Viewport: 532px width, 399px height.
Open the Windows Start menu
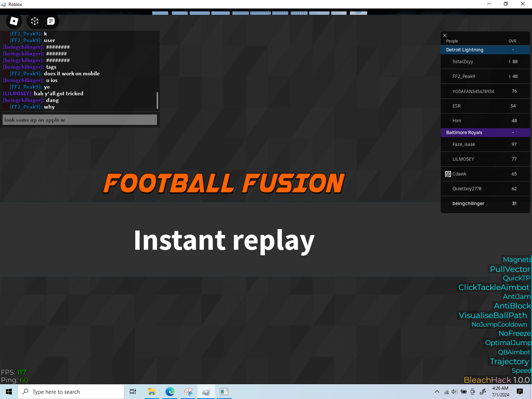tap(9, 392)
